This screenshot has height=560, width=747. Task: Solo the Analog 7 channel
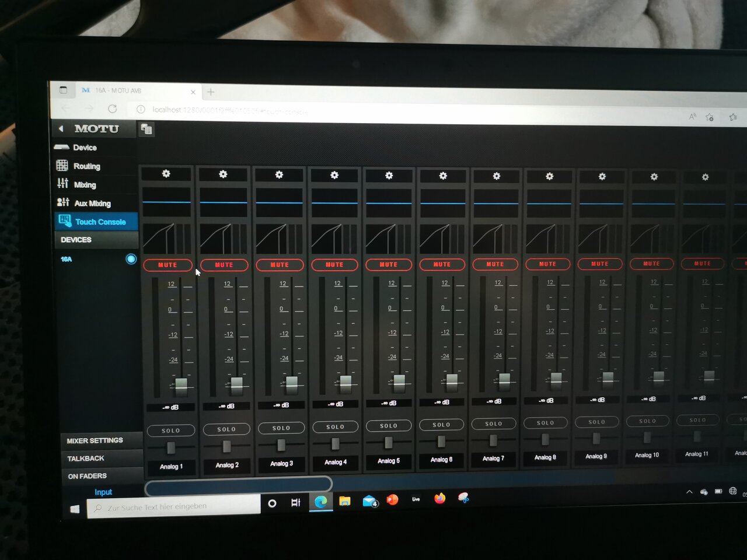click(x=494, y=423)
